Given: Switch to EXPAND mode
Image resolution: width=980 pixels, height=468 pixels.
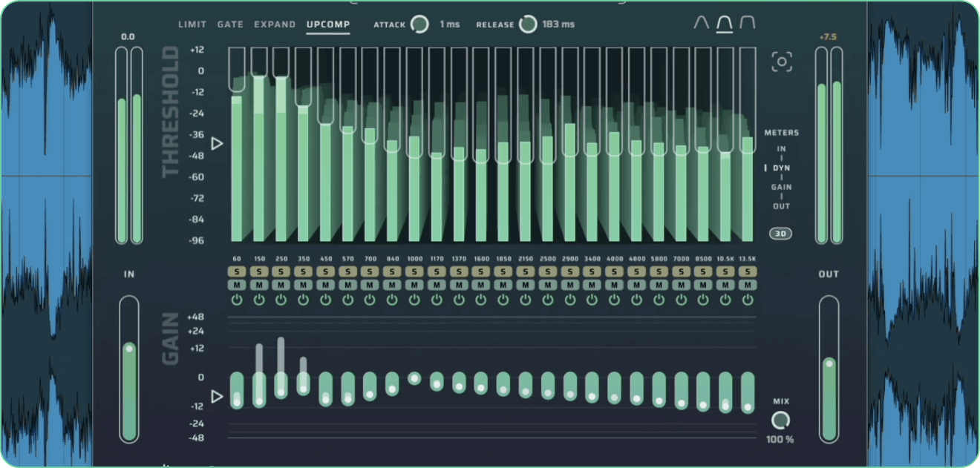Looking at the screenshot, I should click(x=275, y=24).
